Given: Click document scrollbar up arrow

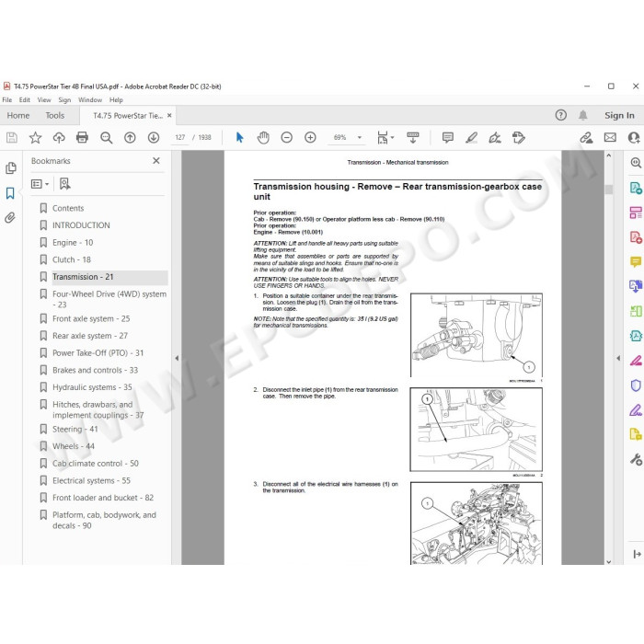Looking at the screenshot, I should click(609, 155).
